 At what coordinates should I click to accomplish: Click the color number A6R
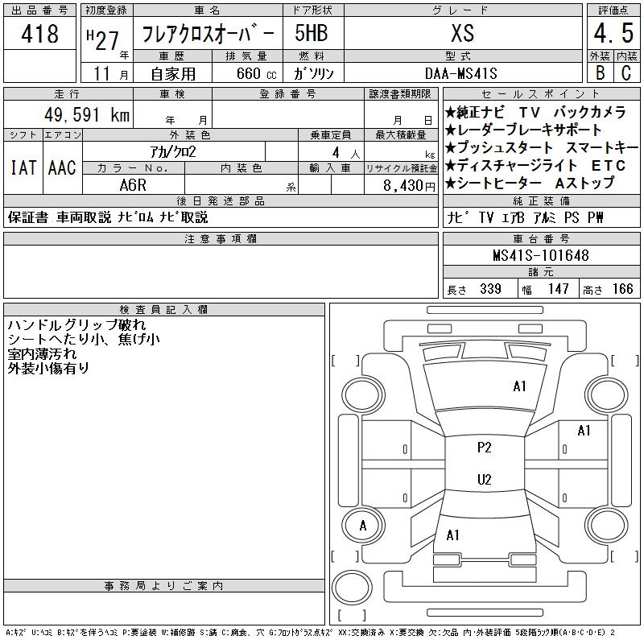pyautogui.click(x=133, y=185)
